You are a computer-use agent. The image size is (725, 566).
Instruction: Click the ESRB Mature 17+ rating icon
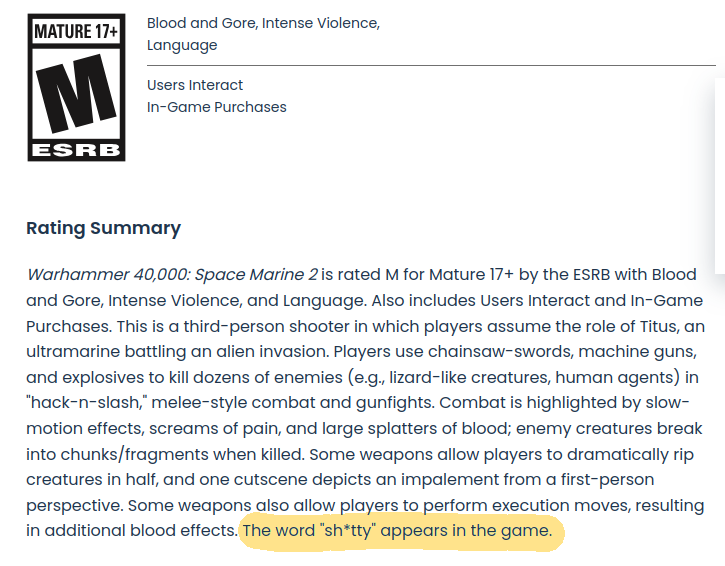[x=76, y=87]
